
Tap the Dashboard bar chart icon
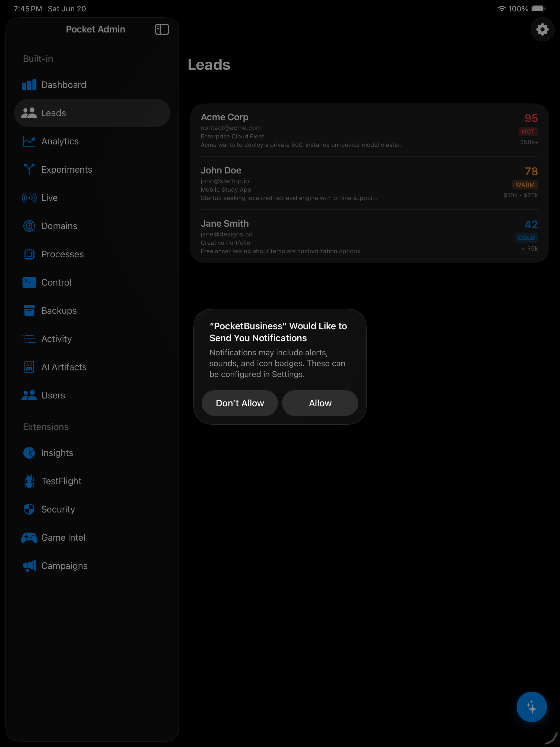(29, 85)
